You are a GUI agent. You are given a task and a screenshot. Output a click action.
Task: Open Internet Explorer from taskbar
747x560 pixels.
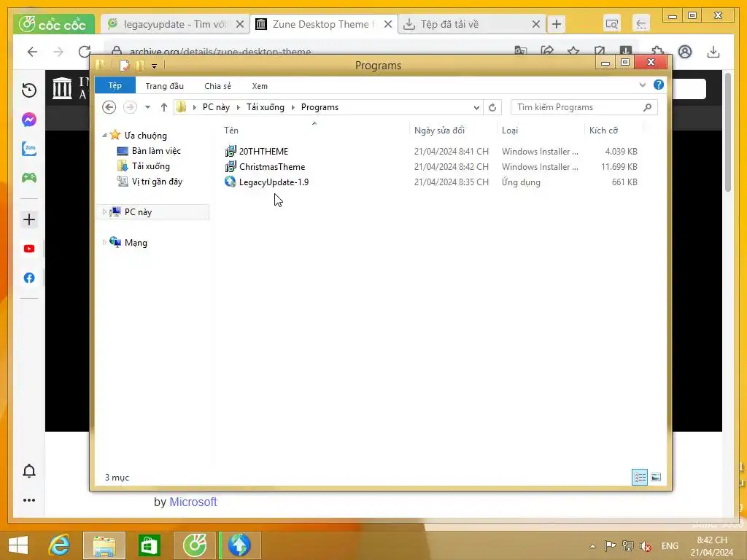click(x=60, y=545)
